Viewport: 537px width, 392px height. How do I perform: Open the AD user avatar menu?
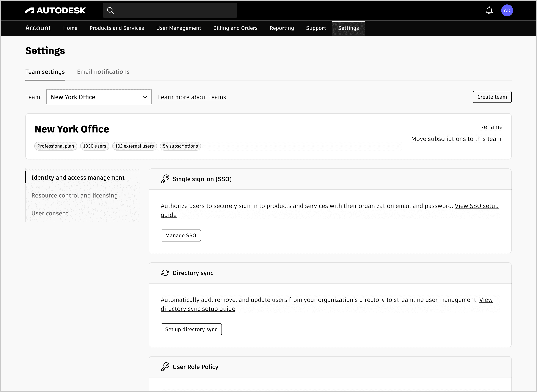click(x=507, y=10)
